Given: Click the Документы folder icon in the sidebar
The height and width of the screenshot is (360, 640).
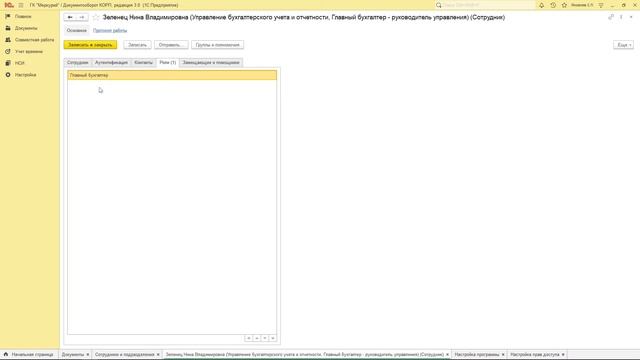Looking at the screenshot, I should coord(8,28).
